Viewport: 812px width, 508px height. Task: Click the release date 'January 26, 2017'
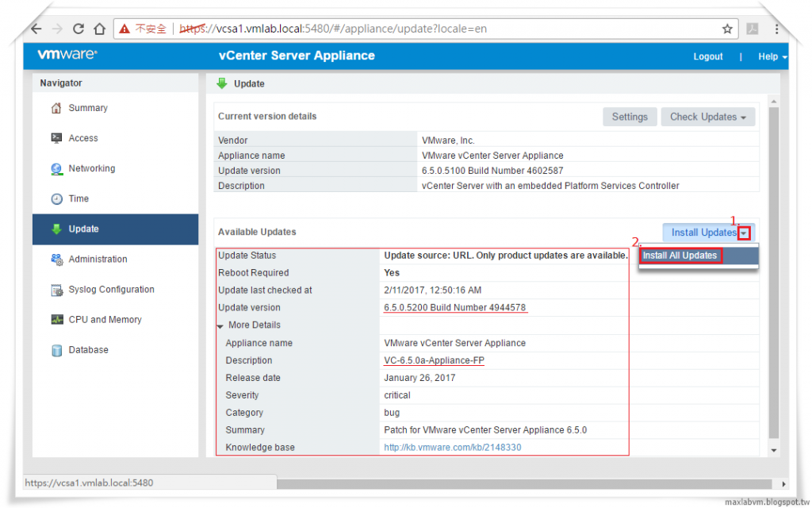419,378
